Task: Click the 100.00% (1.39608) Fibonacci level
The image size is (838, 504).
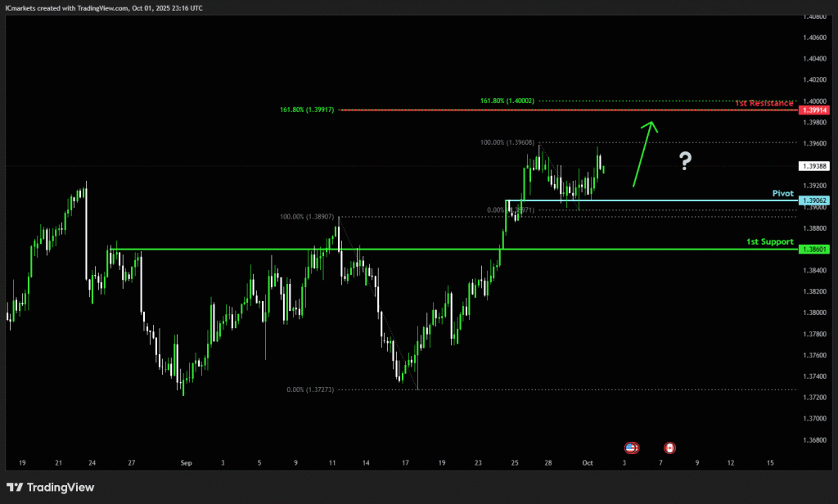Action: coord(507,142)
